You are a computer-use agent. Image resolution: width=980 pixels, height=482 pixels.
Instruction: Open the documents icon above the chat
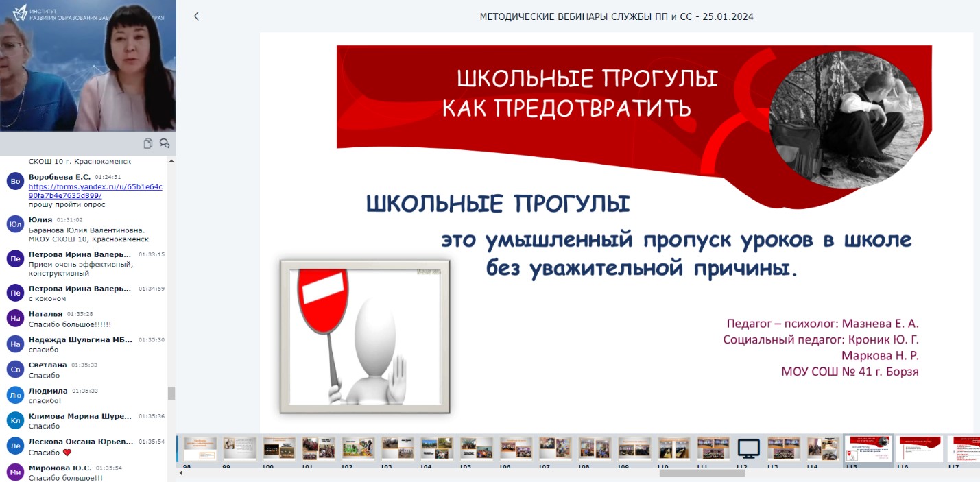pos(148,143)
